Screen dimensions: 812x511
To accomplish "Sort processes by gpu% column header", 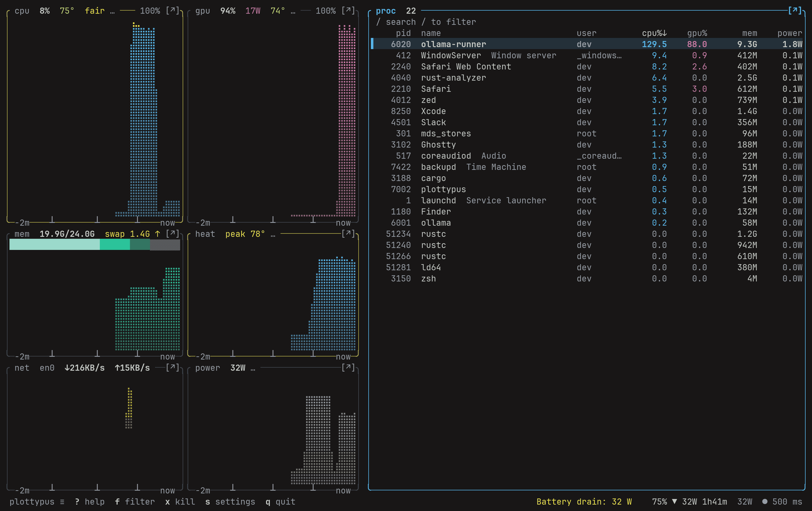I will click(697, 33).
